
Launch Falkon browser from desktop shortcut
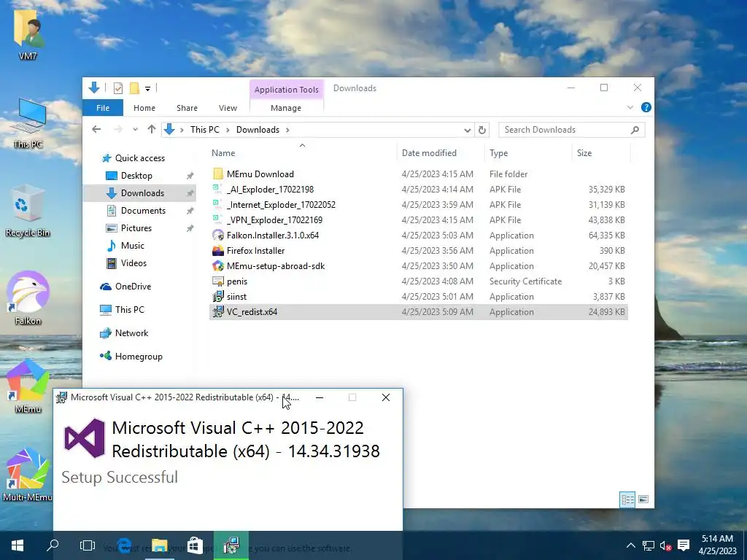(28, 298)
